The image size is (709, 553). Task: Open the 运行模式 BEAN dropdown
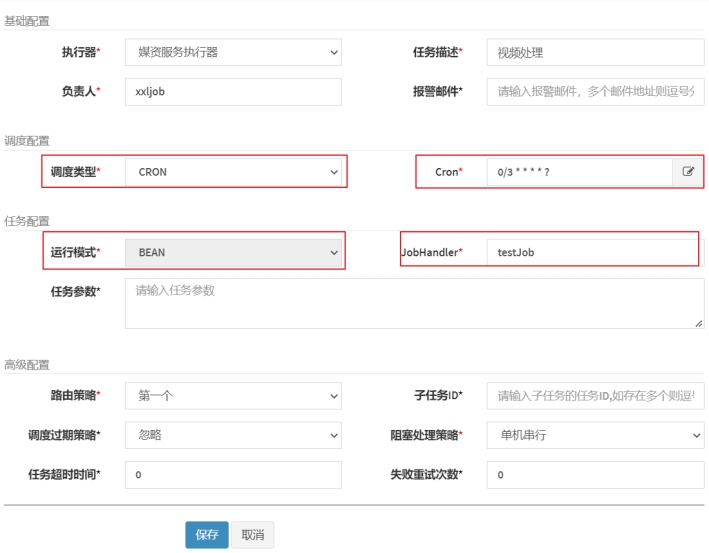[233, 253]
